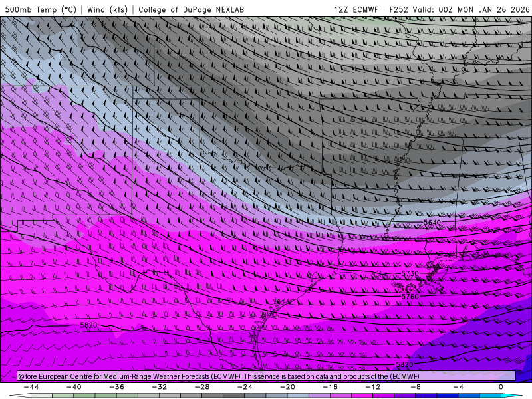Click the ECMWF copyright notice banner

[267, 376]
